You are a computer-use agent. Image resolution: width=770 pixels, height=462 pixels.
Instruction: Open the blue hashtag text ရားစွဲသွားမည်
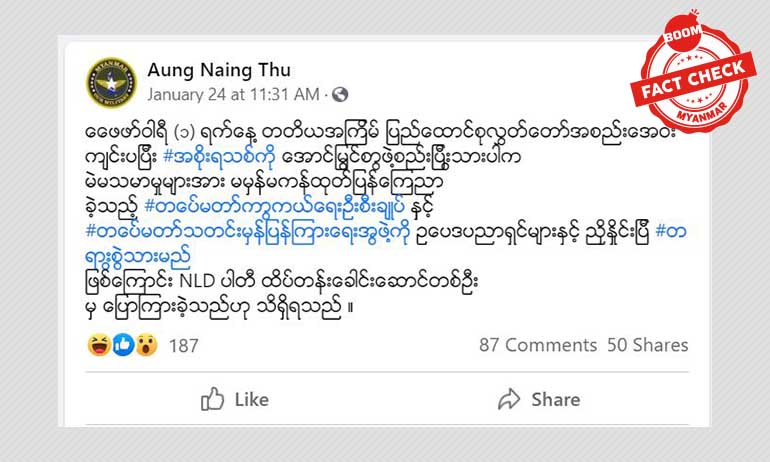(138, 256)
